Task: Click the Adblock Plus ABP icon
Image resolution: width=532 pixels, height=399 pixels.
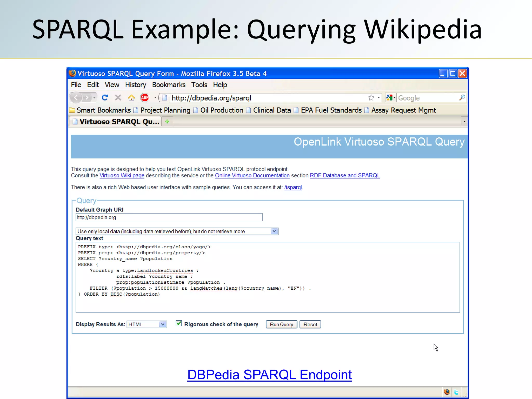Action: click(x=145, y=98)
